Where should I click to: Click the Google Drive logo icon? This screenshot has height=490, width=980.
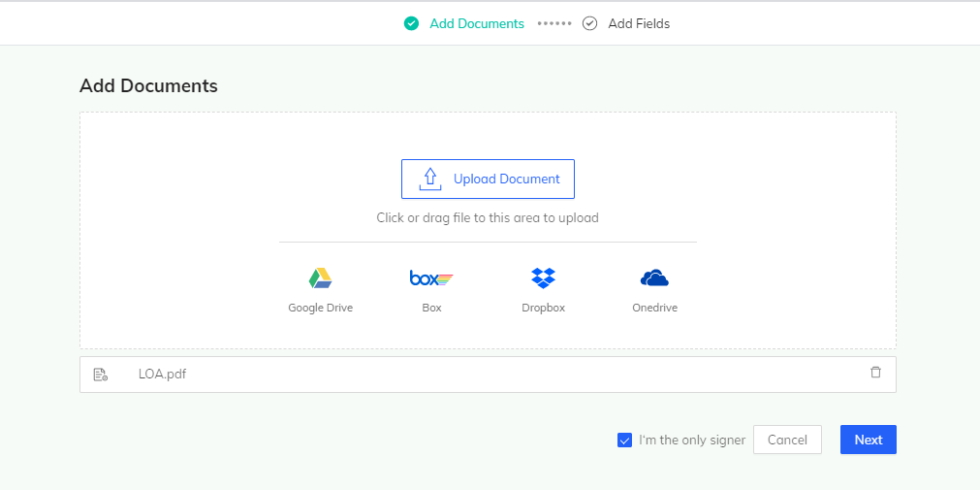click(320, 278)
